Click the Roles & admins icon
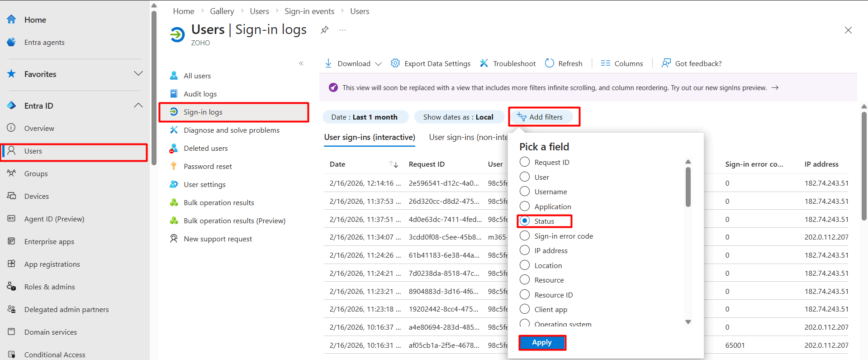 click(x=11, y=286)
